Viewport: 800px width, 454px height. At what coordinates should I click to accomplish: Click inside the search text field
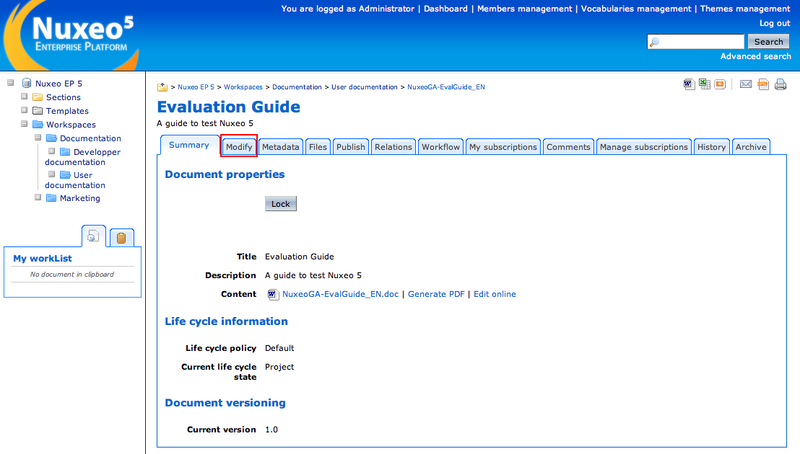click(x=696, y=41)
